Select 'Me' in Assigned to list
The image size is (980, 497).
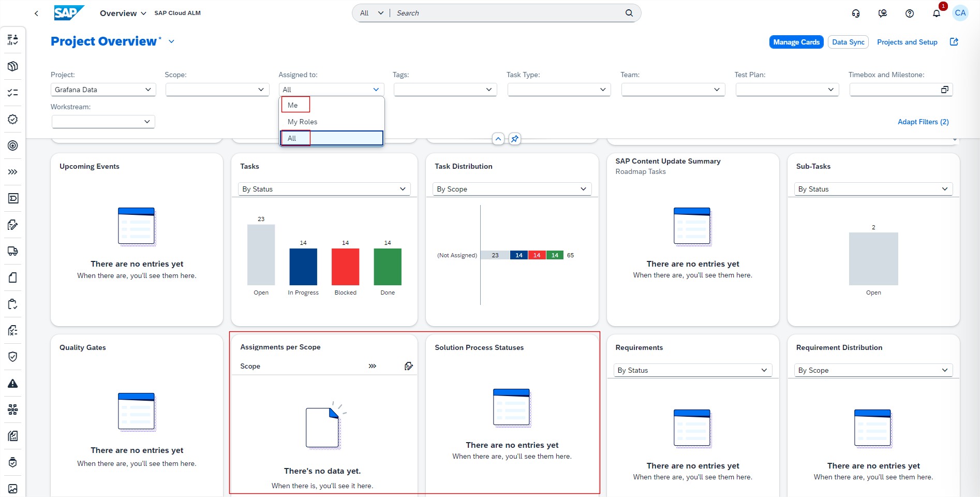pyautogui.click(x=293, y=105)
